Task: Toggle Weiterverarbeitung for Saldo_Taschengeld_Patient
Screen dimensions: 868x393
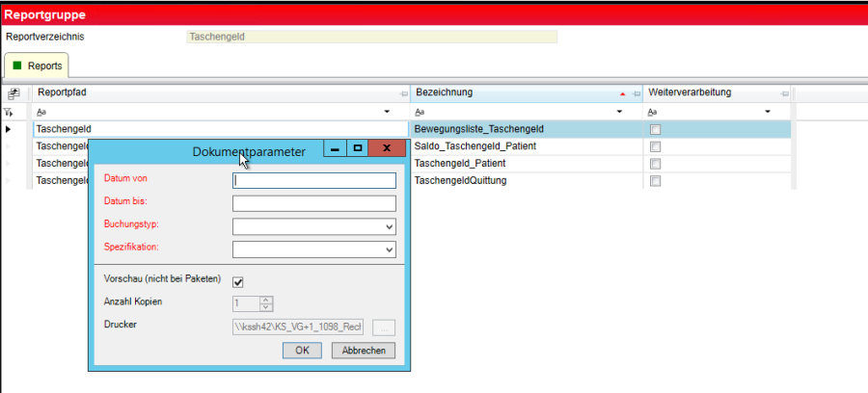Action: pyautogui.click(x=656, y=147)
